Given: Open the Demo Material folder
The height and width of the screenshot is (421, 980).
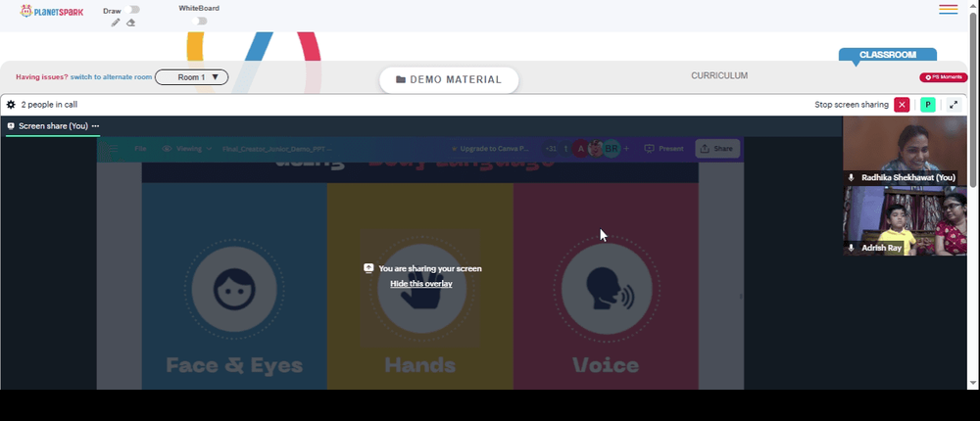Looking at the screenshot, I should [450, 80].
